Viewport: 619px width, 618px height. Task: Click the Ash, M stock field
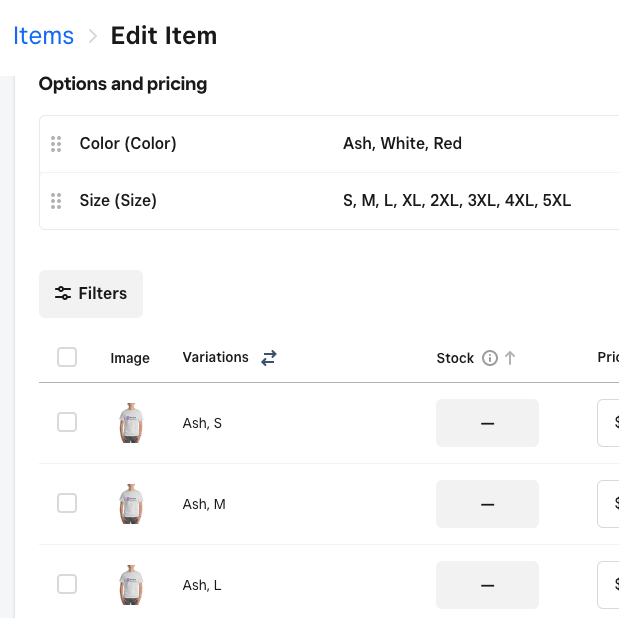(x=487, y=504)
